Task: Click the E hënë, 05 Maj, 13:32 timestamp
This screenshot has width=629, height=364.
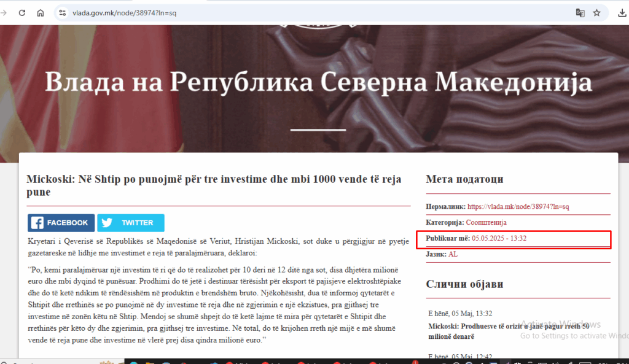Action: click(460, 314)
